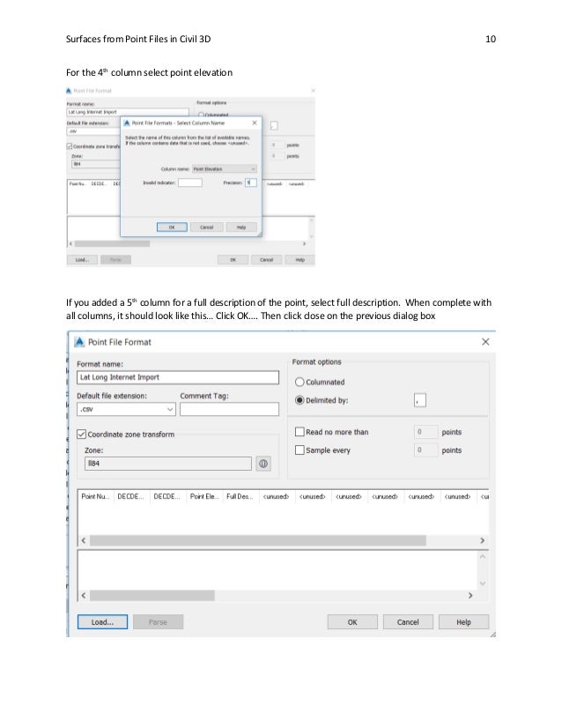Toggle Coordinate zone transform checkbox
The image size is (562, 728).
(81, 435)
